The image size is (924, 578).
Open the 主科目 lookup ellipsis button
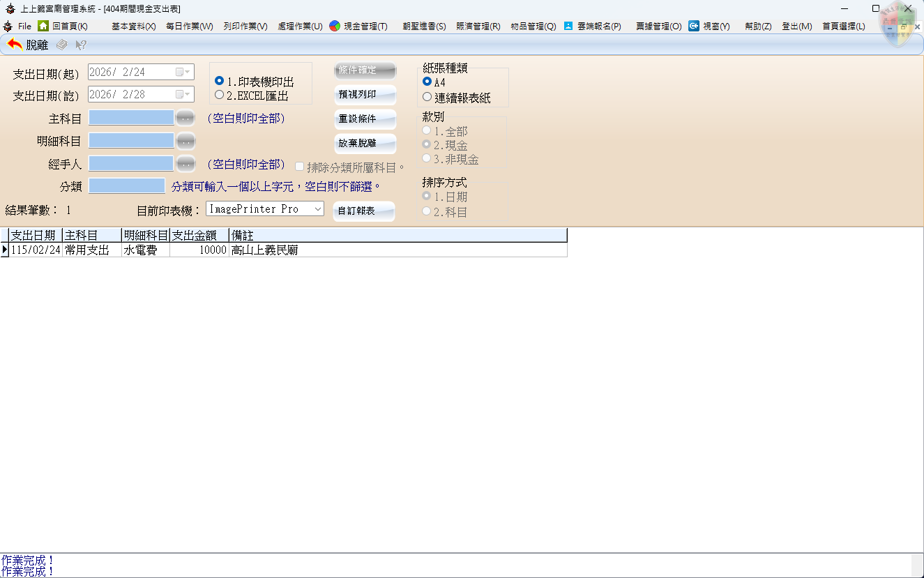[185, 118]
